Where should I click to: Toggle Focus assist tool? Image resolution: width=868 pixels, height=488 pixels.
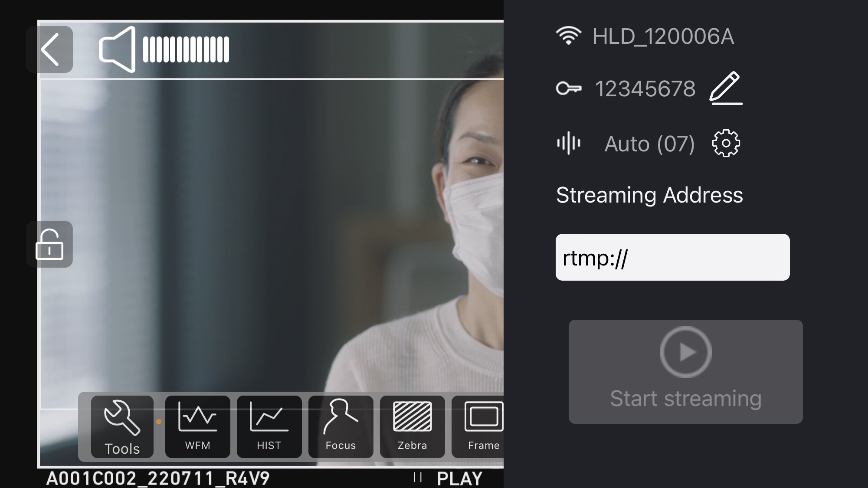point(341,427)
